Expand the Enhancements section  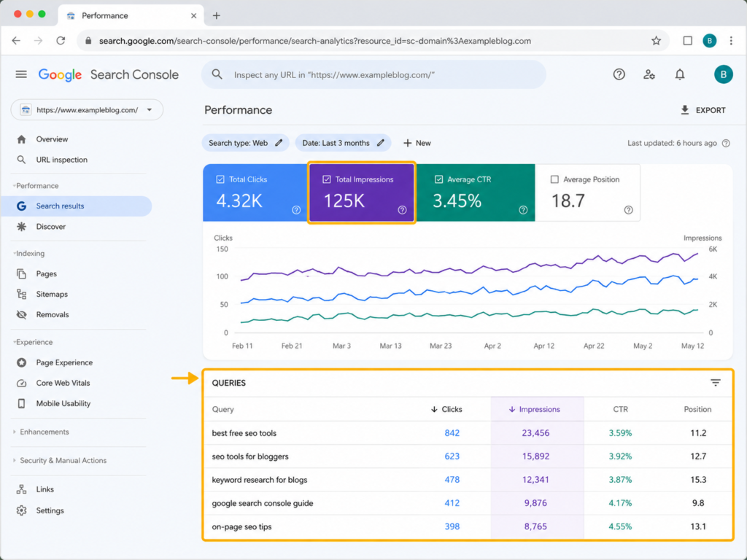click(44, 432)
